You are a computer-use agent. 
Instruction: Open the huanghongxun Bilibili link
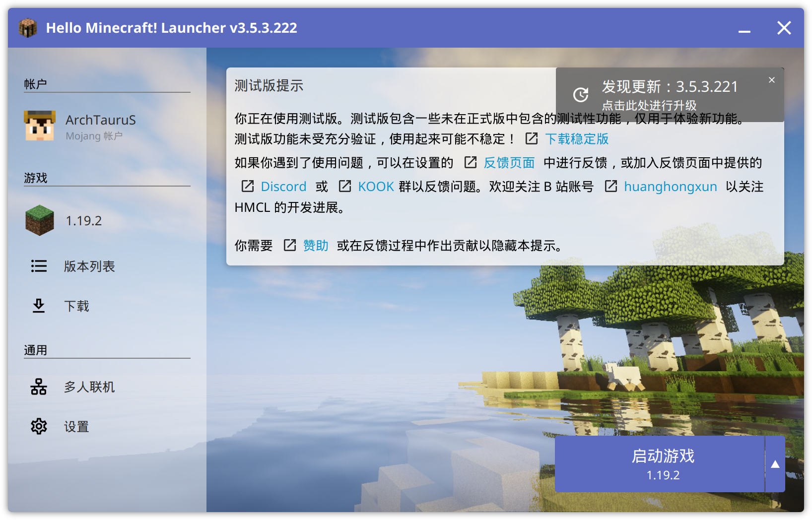tap(670, 186)
